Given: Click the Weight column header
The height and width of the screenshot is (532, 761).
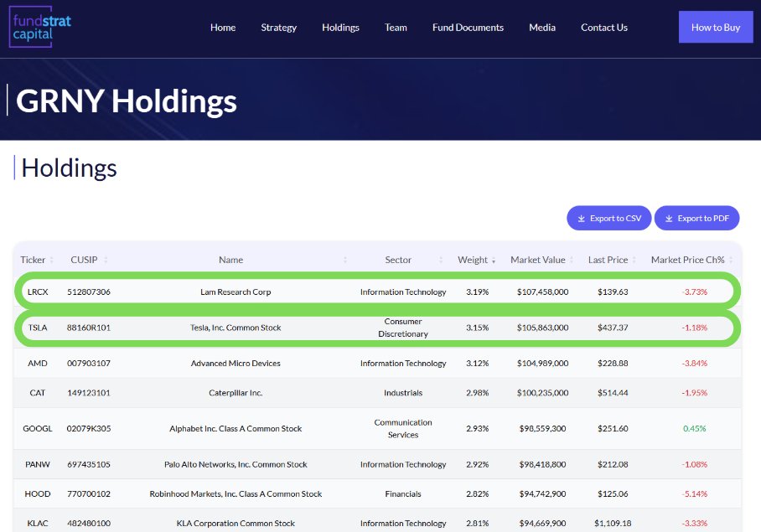Looking at the screenshot, I should point(472,260).
